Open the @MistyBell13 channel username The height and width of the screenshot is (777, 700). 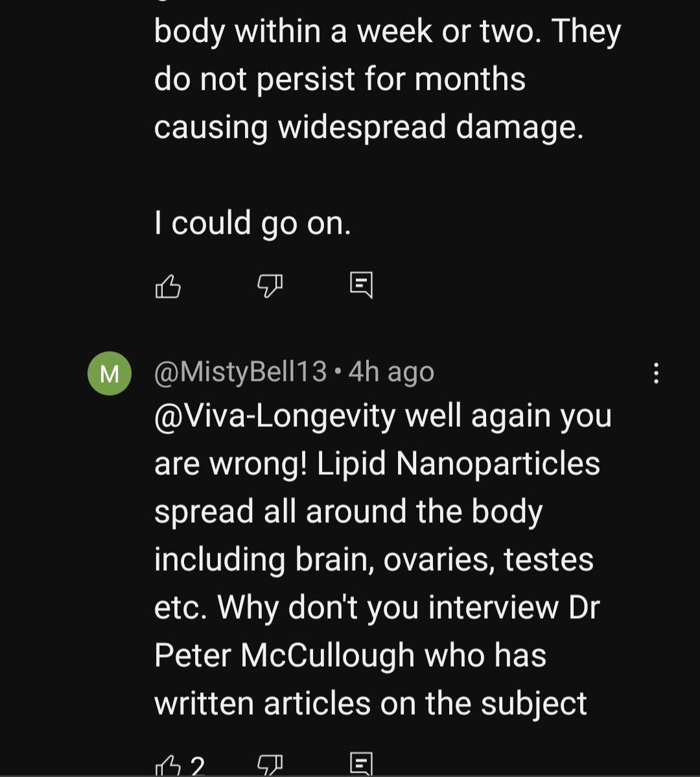point(240,372)
